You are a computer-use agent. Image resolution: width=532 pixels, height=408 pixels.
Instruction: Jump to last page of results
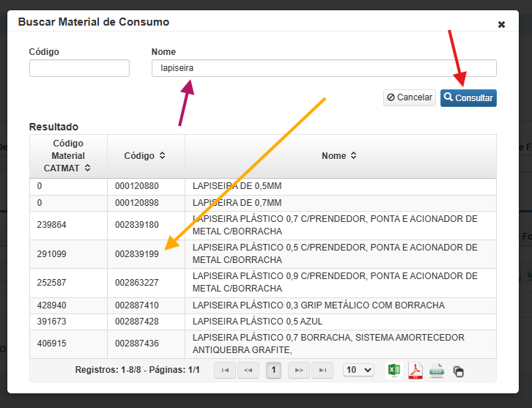click(322, 371)
